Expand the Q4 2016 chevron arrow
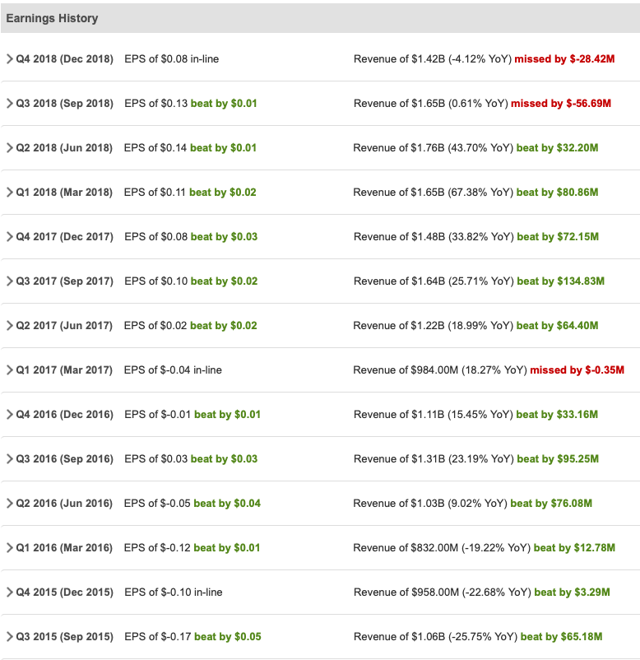Viewport: 640px width, 660px height. pos(10,414)
